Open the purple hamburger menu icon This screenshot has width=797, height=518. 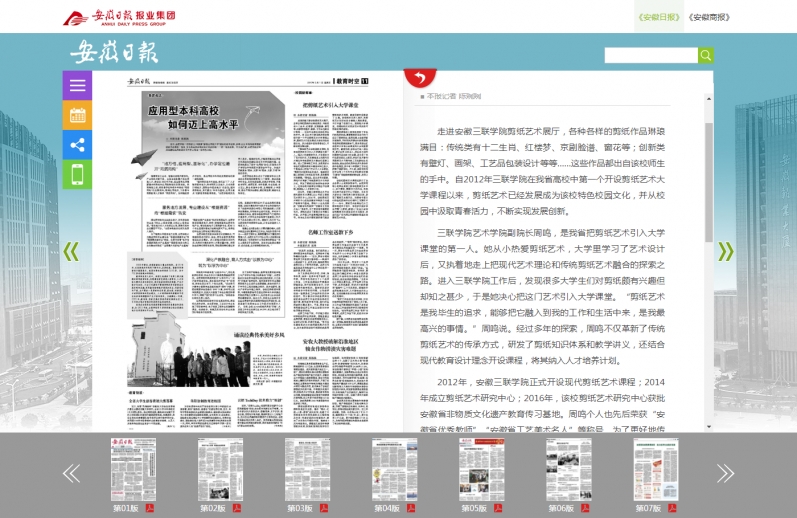pos(77,85)
